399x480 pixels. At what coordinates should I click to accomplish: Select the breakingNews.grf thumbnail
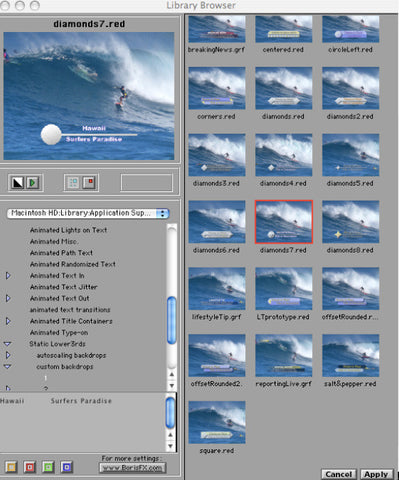[217, 29]
